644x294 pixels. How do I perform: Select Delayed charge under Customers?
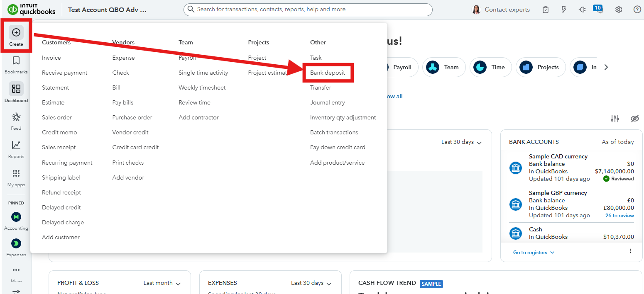click(x=63, y=223)
